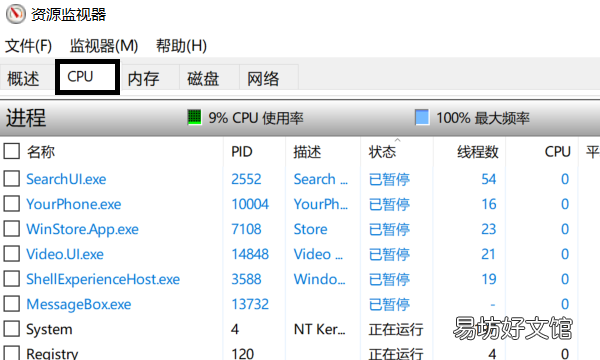Viewport: 600px width, 360px height.
Task: Open the 监视器(M) menu
Action: (x=104, y=46)
